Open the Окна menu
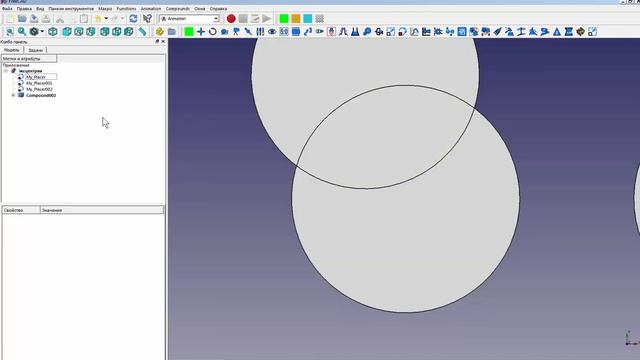Viewport: 640px width, 360px height. [x=200, y=9]
